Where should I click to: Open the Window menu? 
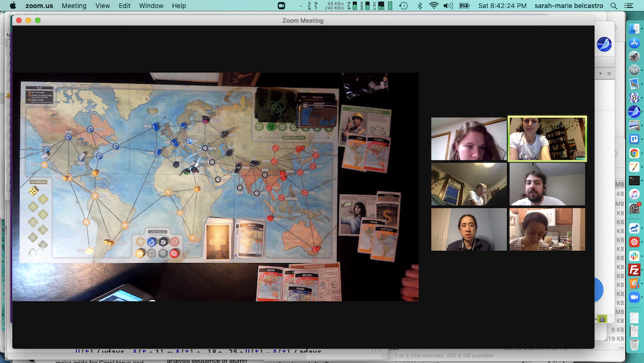point(151,6)
